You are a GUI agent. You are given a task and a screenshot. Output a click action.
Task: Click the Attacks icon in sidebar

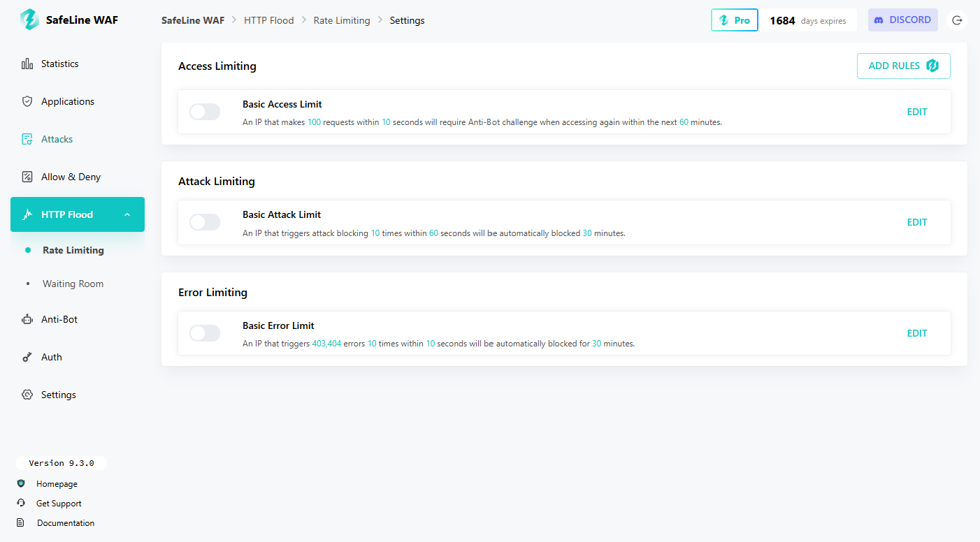pos(27,139)
